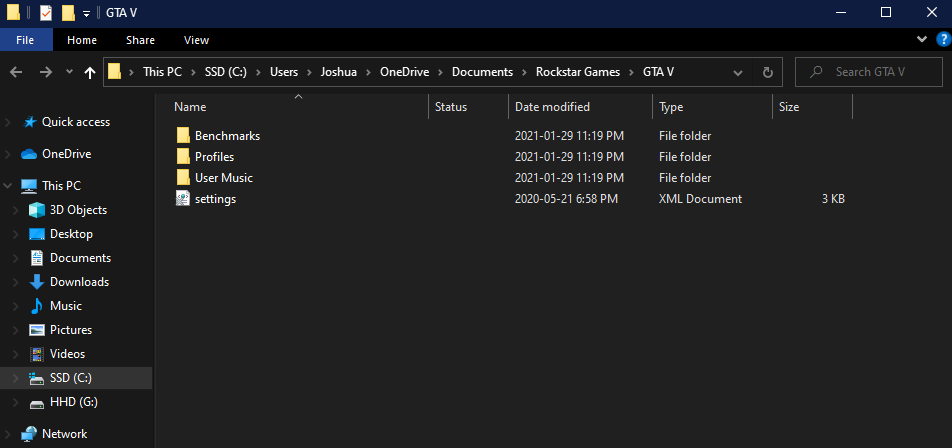The height and width of the screenshot is (448, 952).
Task: Select the Profiles folder icon
Action: 183,157
